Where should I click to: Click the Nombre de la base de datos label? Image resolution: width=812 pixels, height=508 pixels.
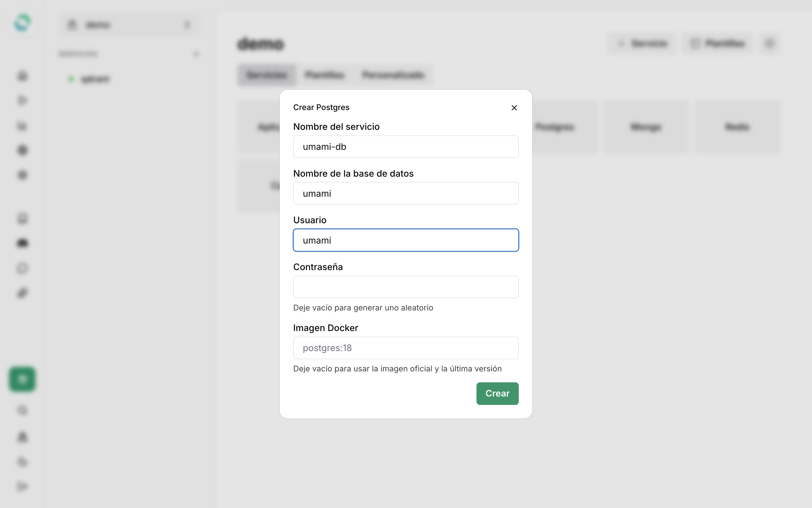(x=353, y=173)
